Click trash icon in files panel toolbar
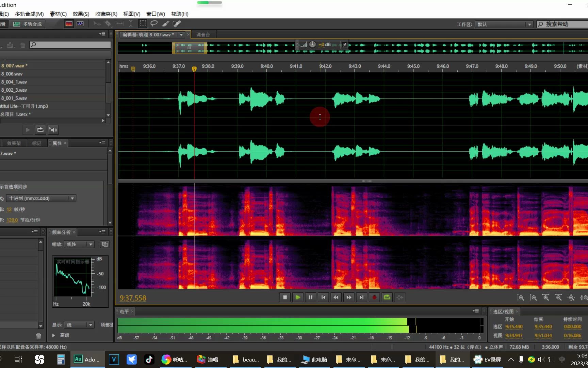This screenshot has width=588, height=368. pos(23,45)
